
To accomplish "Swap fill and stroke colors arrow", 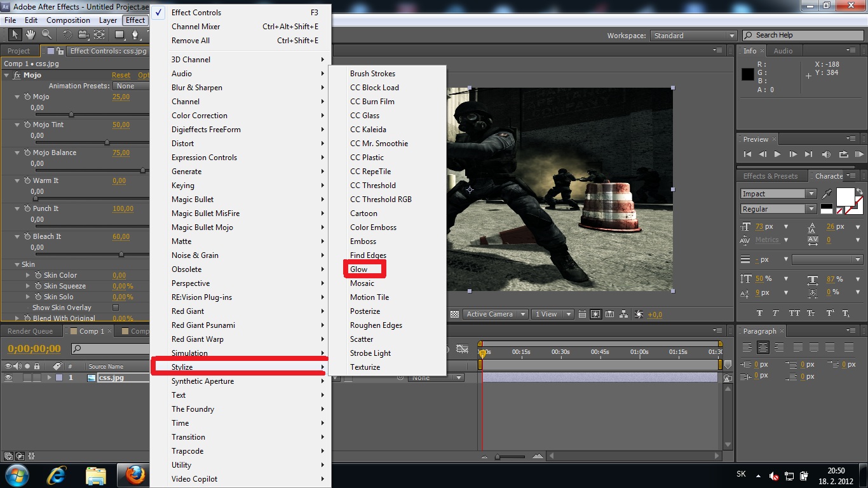I will (860, 191).
